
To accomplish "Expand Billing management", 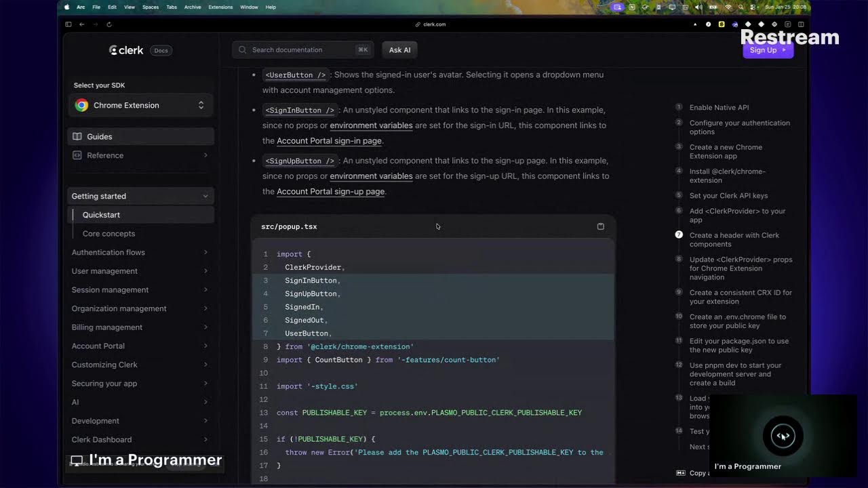I will (x=140, y=327).
